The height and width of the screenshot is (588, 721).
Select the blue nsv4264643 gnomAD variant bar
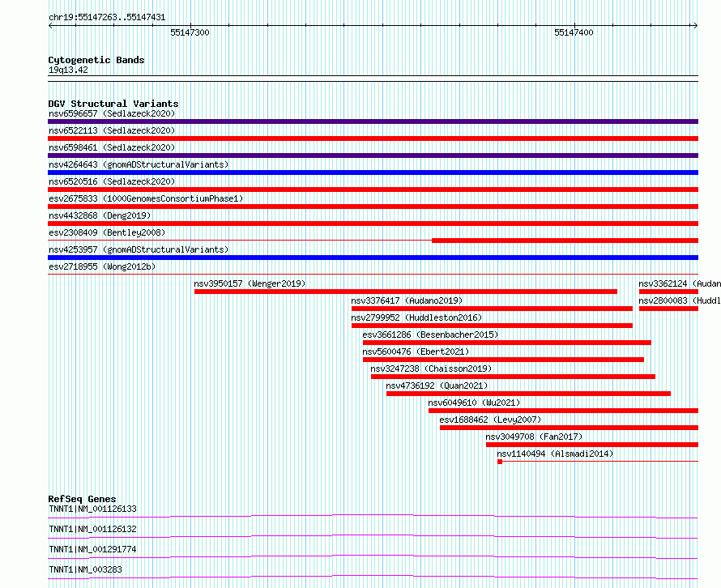point(373,173)
